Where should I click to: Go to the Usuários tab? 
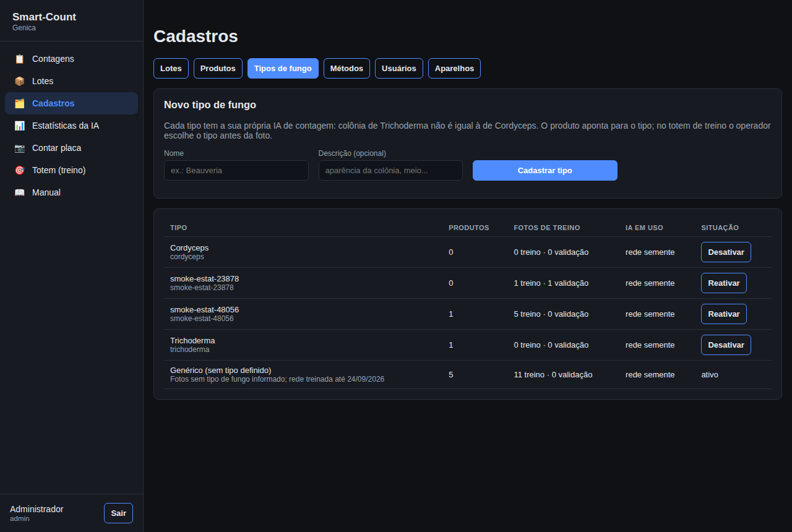pos(399,68)
